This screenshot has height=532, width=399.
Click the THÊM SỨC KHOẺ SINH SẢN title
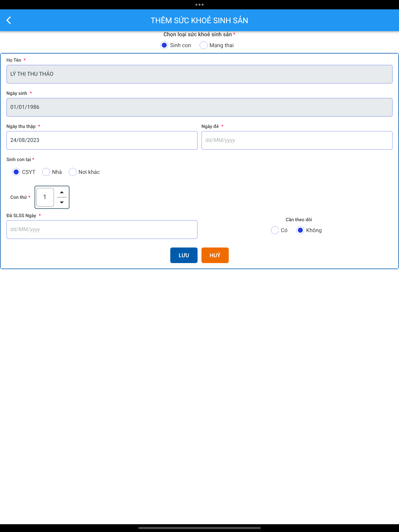pos(199,20)
